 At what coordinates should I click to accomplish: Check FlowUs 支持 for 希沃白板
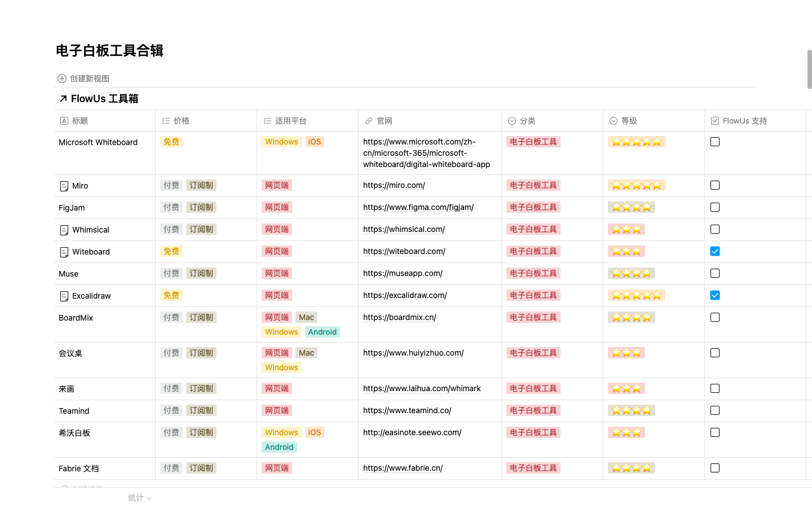(x=715, y=432)
